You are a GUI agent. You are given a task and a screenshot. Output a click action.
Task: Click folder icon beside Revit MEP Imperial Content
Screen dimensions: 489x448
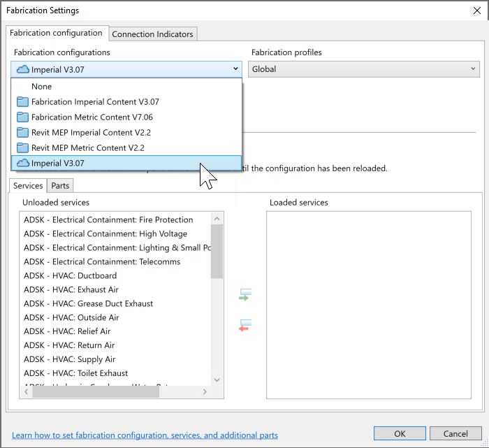(22, 133)
